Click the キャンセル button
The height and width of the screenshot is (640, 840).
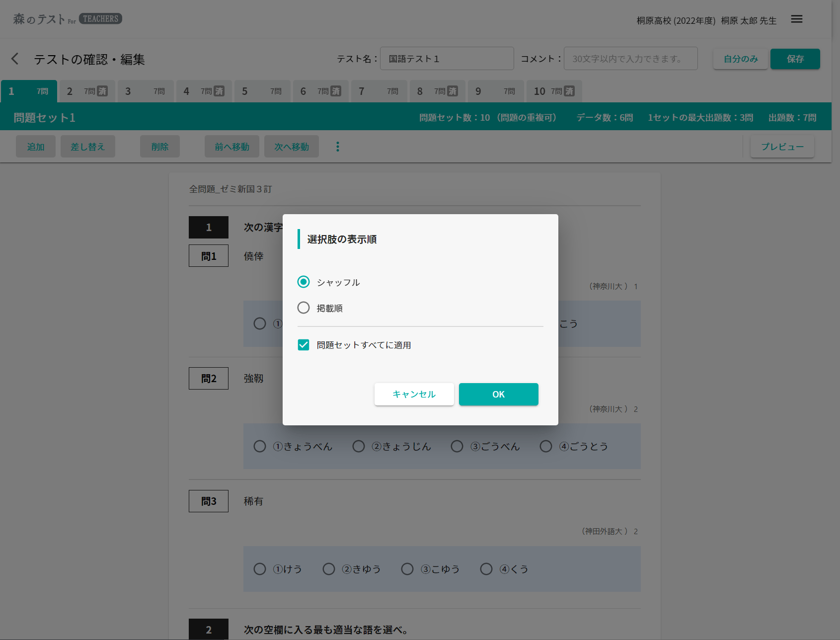(x=414, y=394)
